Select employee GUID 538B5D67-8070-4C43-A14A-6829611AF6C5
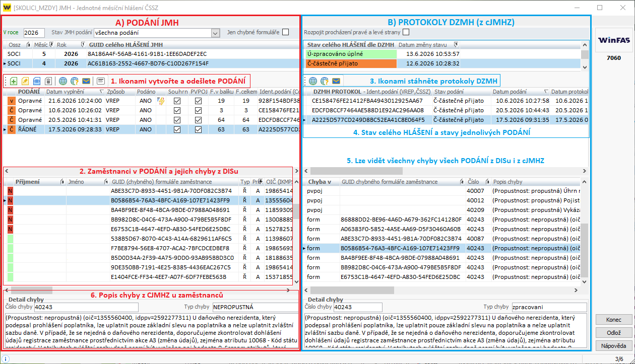Viewport: 635px width, 364px height. click(x=148, y=239)
